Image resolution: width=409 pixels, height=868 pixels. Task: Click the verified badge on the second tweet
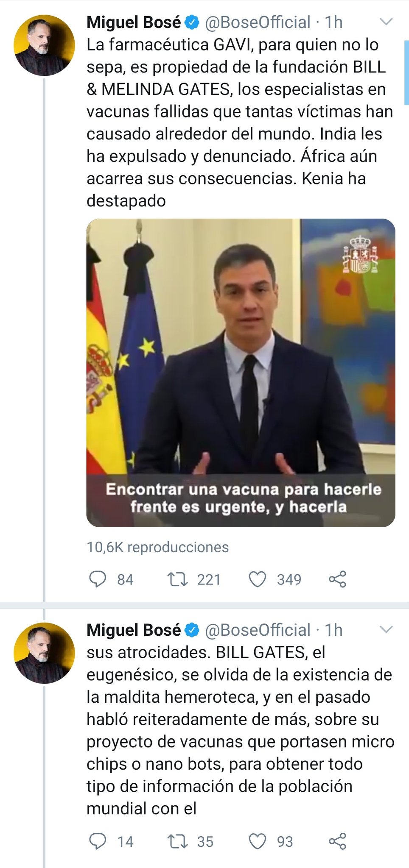[x=192, y=630]
